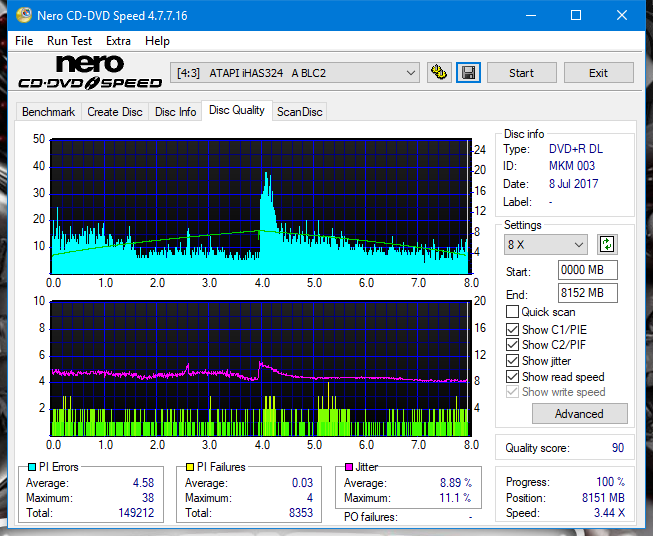Maximize the Nero window
The width and height of the screenshot is (653, 536).
(576, 15)
